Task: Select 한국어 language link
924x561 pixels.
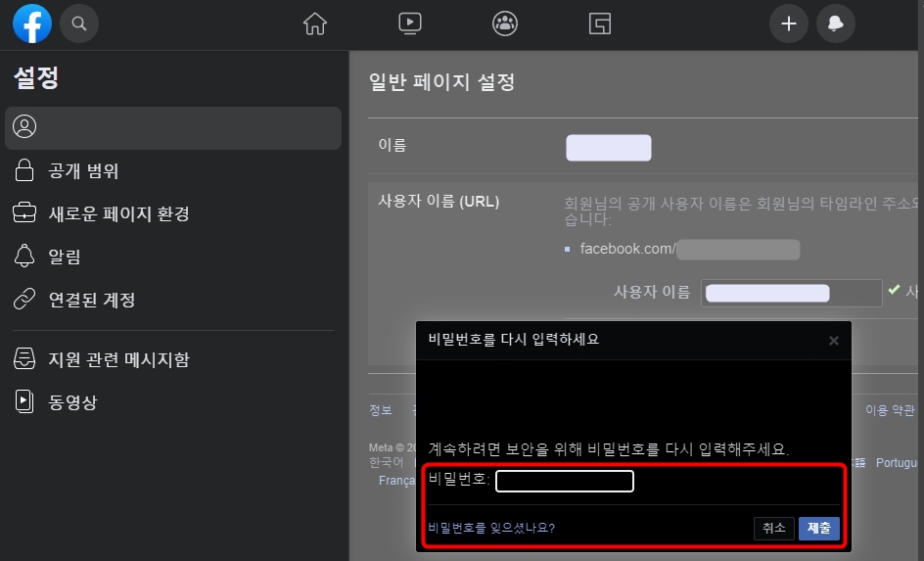Action: pos(386,462)
